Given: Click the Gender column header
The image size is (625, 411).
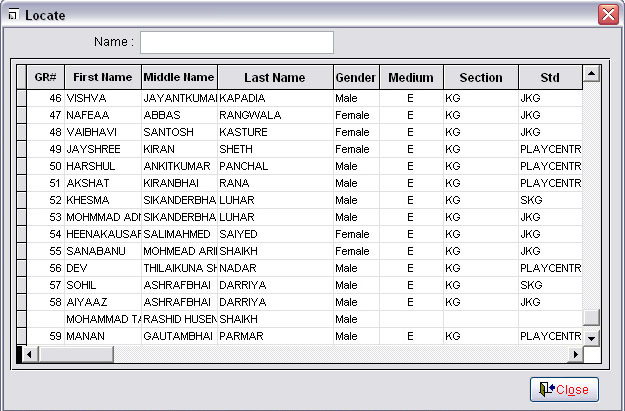Looking at the screenshot, I should [x=355, y=78].
